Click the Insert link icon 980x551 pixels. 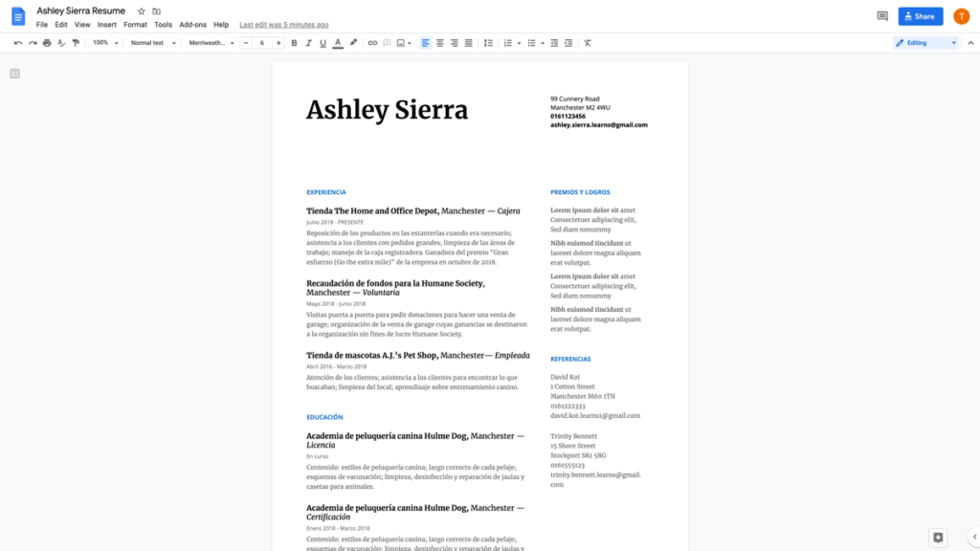(372, 43)
